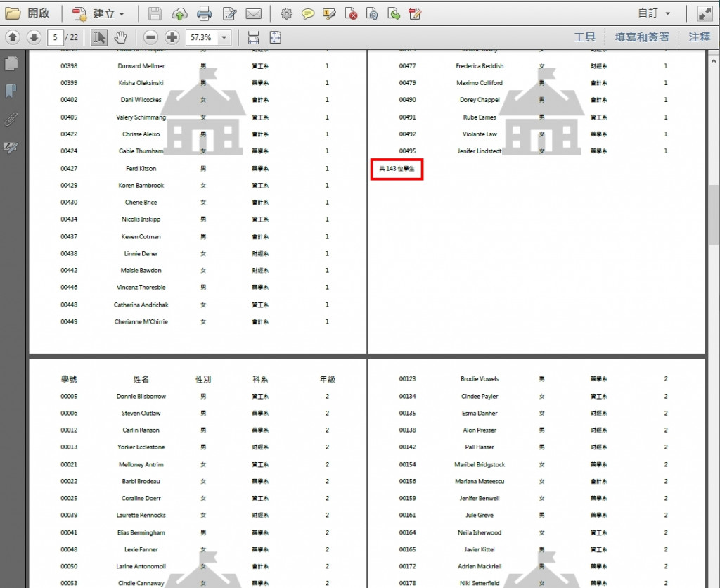Screen dimensions: 720x588
Task: Select the Hand pan tool
Action: tap(120, 37)
